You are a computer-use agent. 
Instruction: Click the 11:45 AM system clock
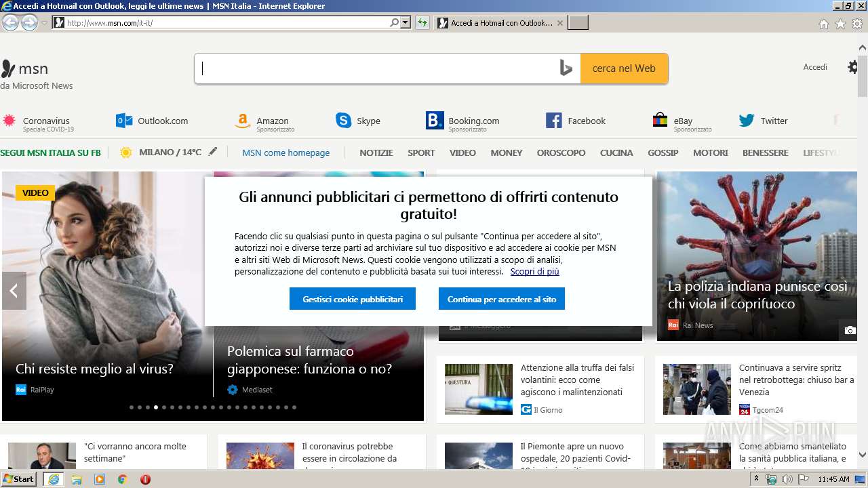click(833, 479)
